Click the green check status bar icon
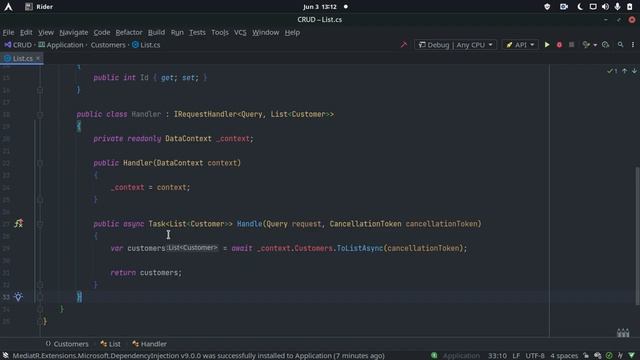640x360 pixels. [x=609, y=356]
